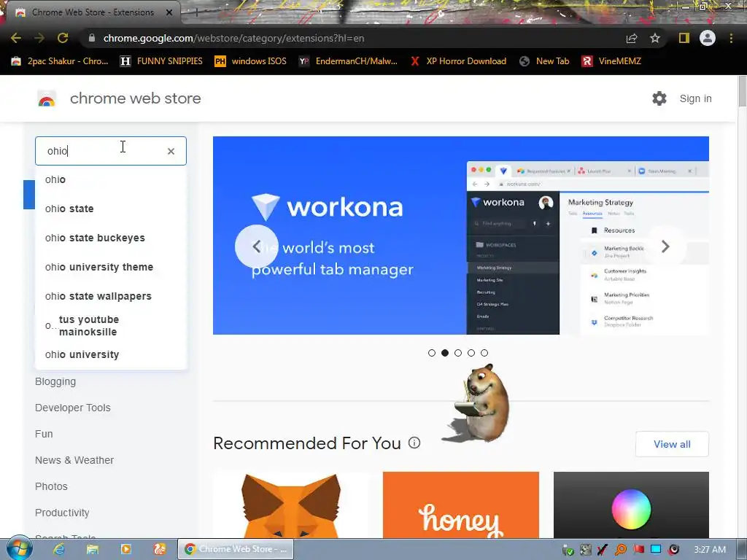Open Windows Media Player in taskbar

tap(126, 549)
